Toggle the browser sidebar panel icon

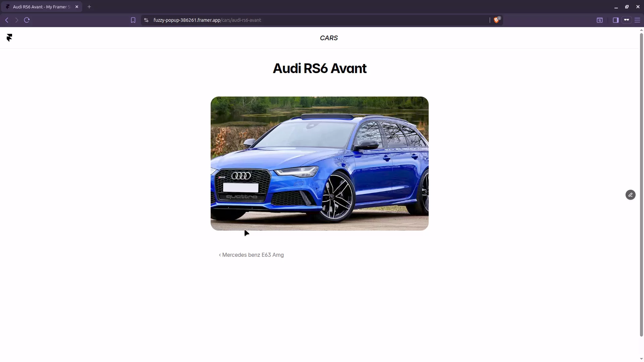coord(615,20)
